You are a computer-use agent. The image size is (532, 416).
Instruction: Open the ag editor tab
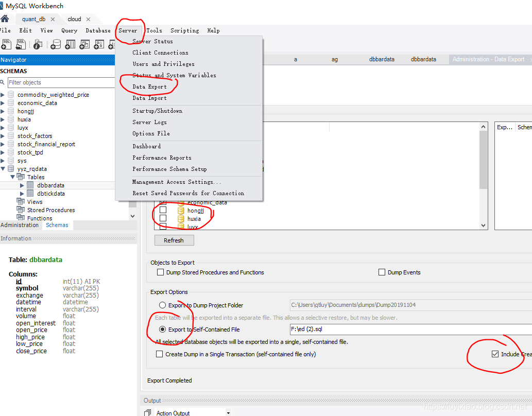pyautogui.click(x=335, y=59)
